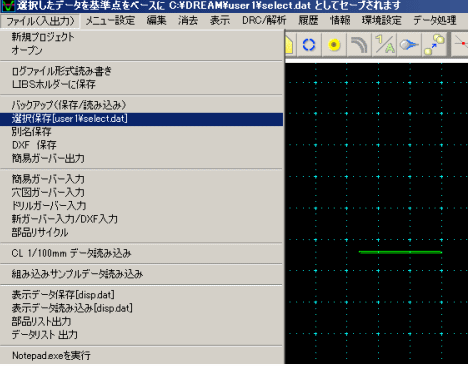Choose 部品リサイクル from the menu
469x366 pixels.
click(x=141, y=232)
